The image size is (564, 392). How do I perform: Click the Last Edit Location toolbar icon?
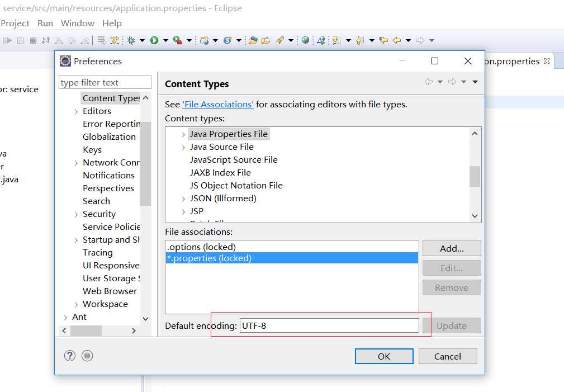pos(383,40)
